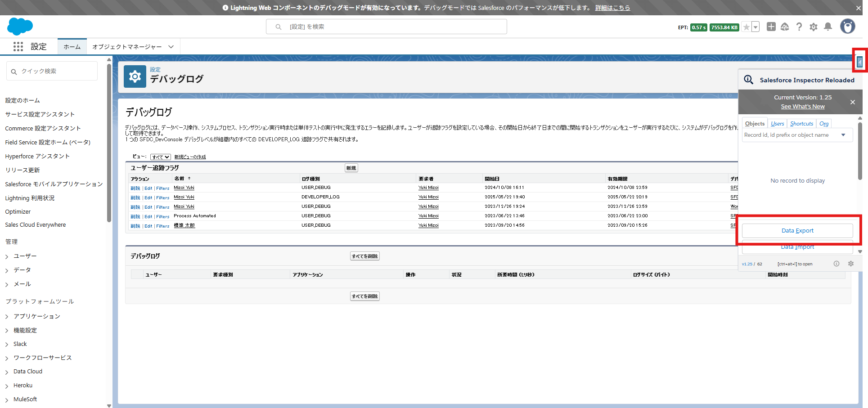Open the help question mark icon
Screen dimensions: 868x408
[799, 27]
